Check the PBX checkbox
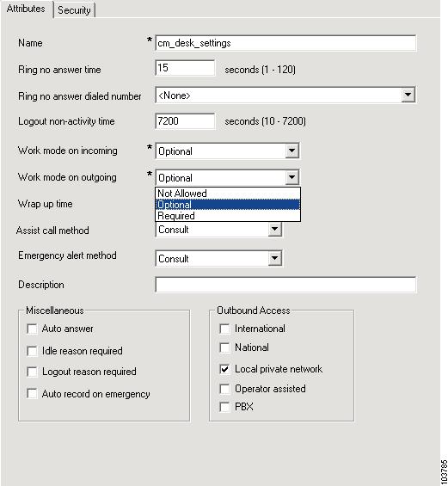The width and height of the screenshot is (448, 486). point(224,407)
